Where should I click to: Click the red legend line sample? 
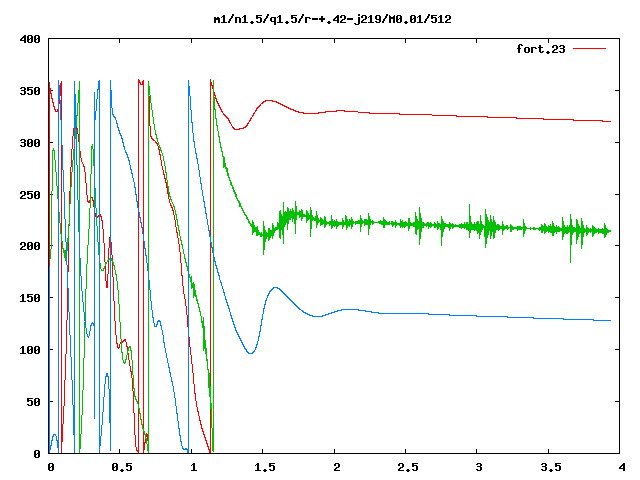[589, 49]
